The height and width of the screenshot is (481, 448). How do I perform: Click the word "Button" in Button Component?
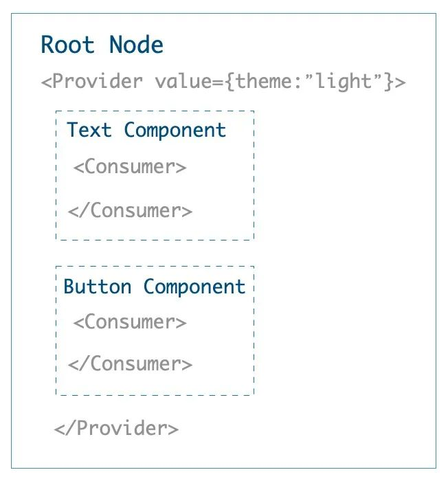97,287
